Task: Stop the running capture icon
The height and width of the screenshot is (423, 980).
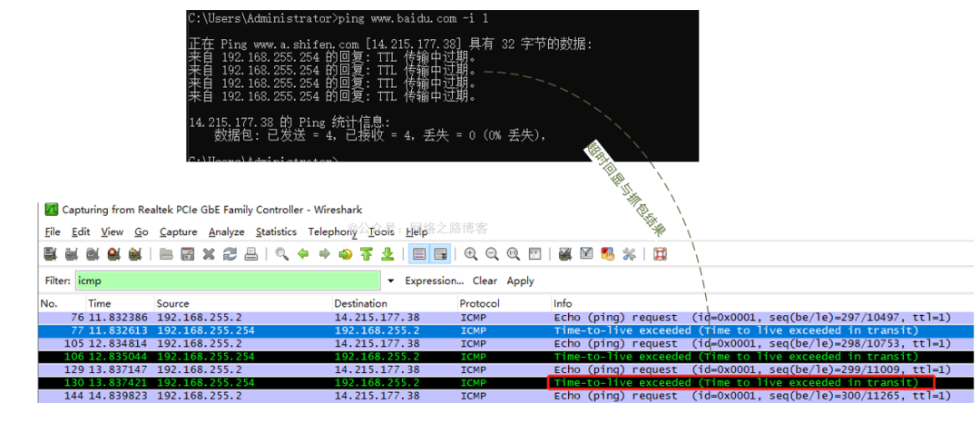Action: coord(113,253)
